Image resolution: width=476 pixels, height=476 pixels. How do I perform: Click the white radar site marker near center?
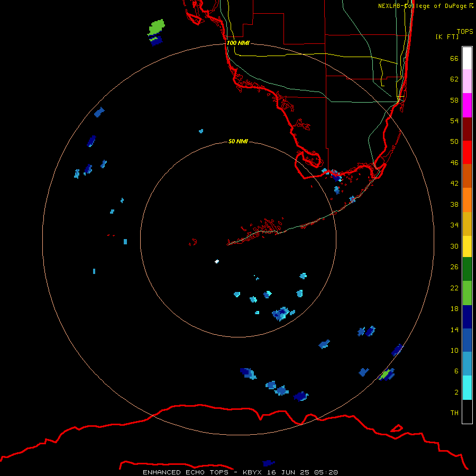(217, 261)
